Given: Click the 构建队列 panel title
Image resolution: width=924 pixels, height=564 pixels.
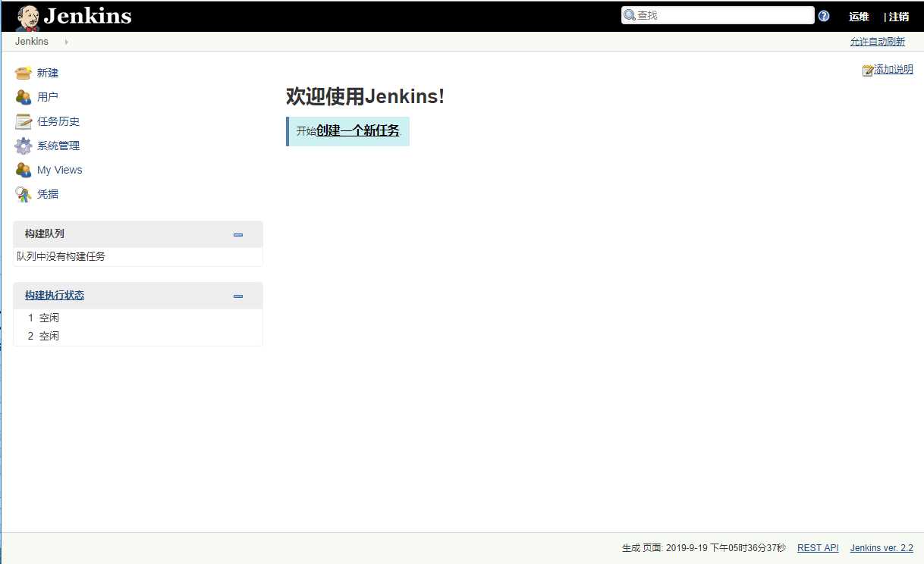Looking at the screenshot, I should point(44,234).
